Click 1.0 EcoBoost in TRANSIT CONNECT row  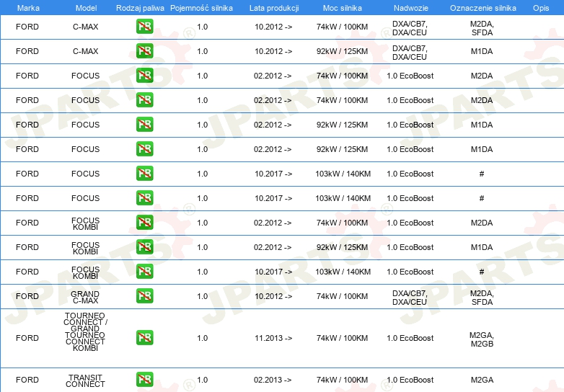(x=410, y=380)
